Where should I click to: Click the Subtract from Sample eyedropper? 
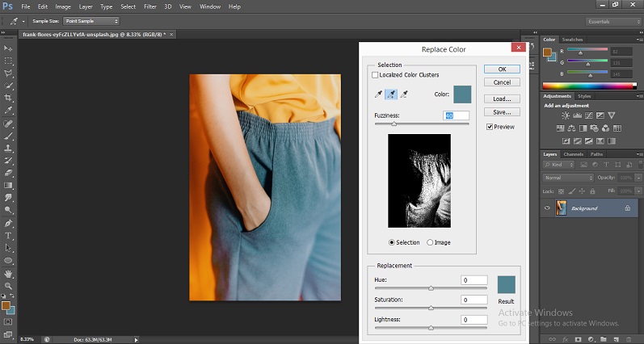click(x=405, y=94)
